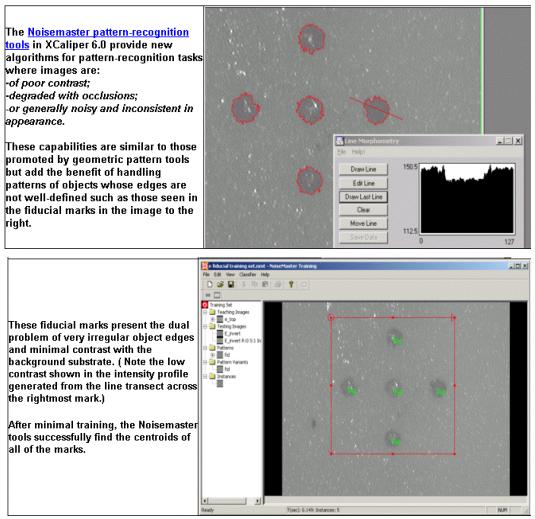This screenshot has height=519, width=535.
Task: Expand the fid node under Patterns
Action: tap(213, 355)
